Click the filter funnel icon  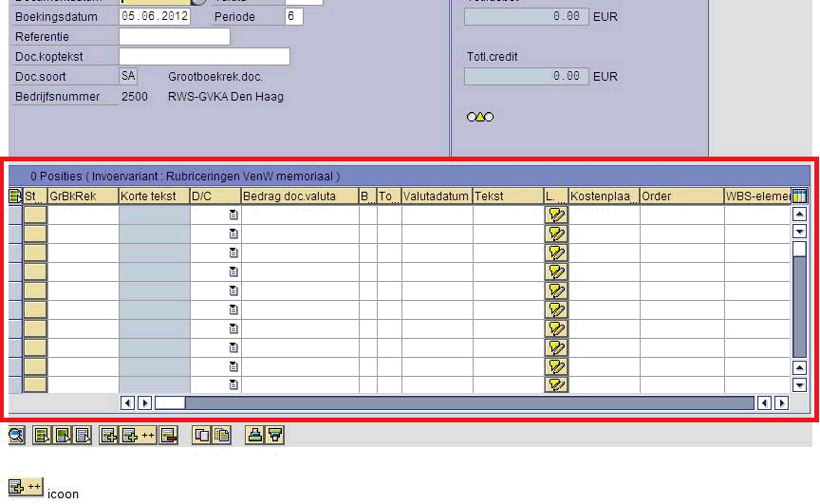coord(275,436)
